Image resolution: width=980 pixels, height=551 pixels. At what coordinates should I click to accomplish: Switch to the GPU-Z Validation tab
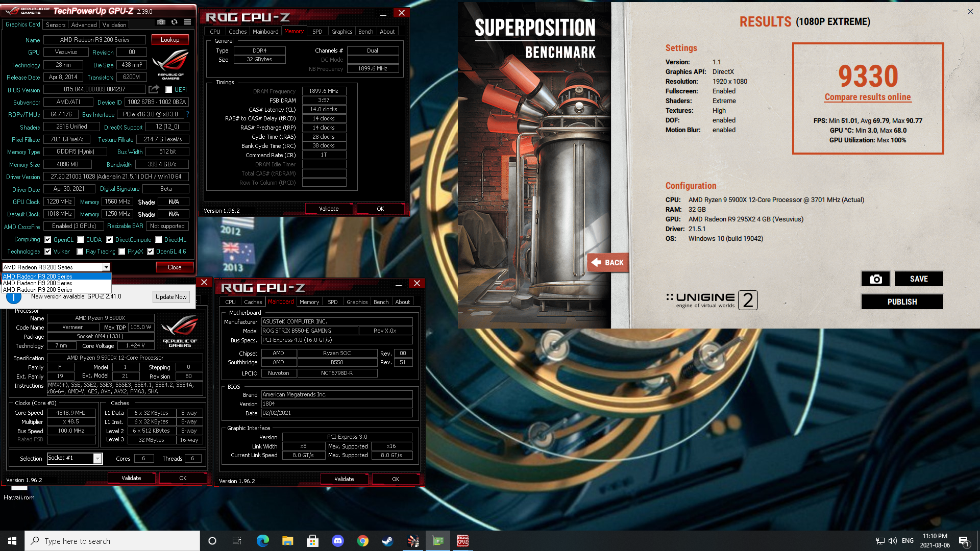click(x=114, y=24)
